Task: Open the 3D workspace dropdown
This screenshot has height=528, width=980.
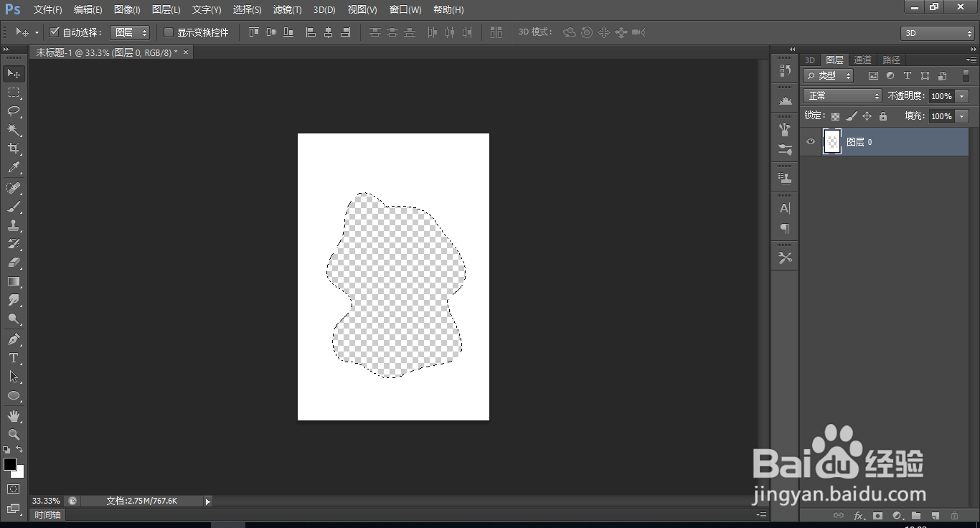Action: click(937, 33)
